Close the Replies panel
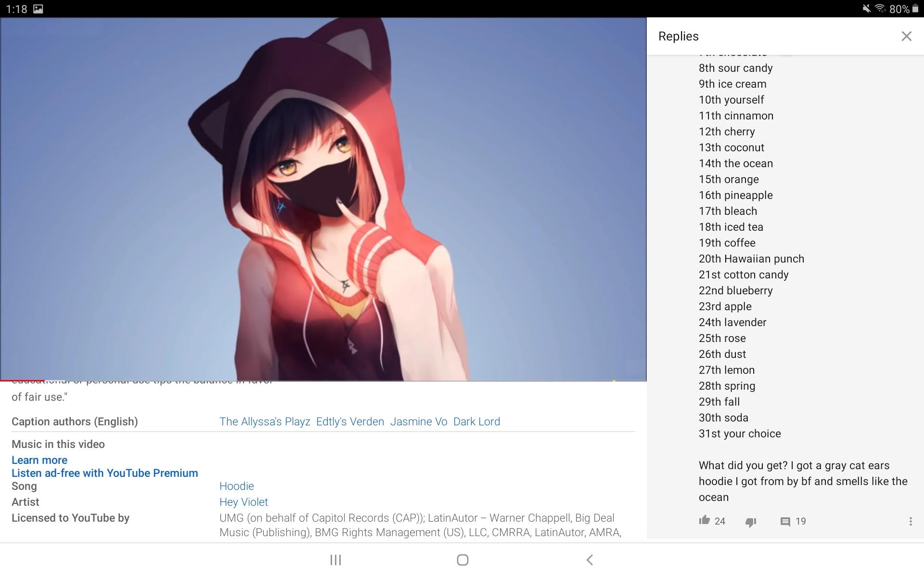 pyautogui.click(x=906, y=36)
